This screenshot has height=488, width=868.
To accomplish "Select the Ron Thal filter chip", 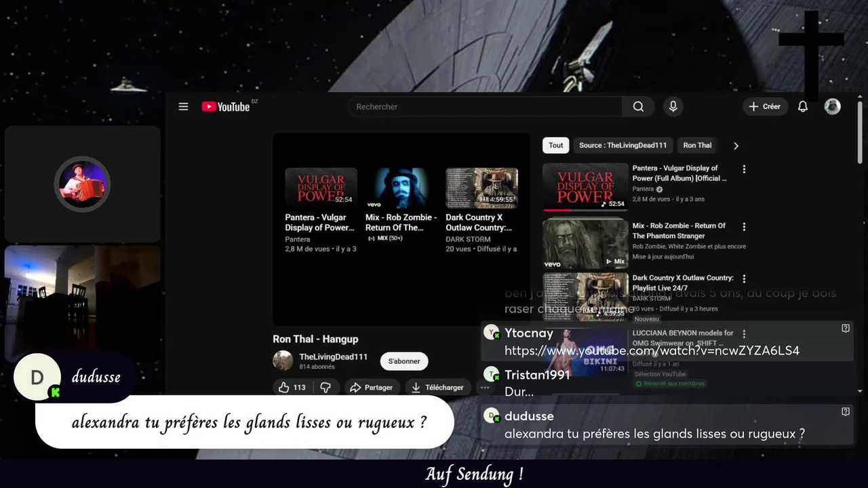I will 697,145.
